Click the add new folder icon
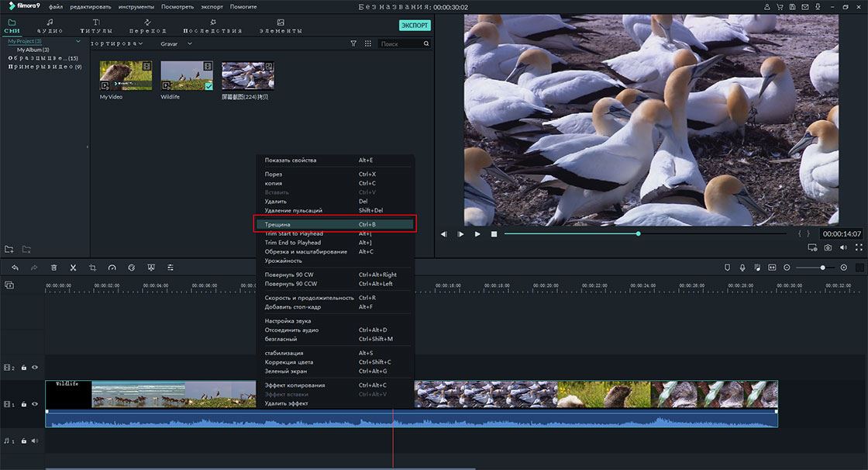Viewport: 868px width, 470px height. click(9, 250)
